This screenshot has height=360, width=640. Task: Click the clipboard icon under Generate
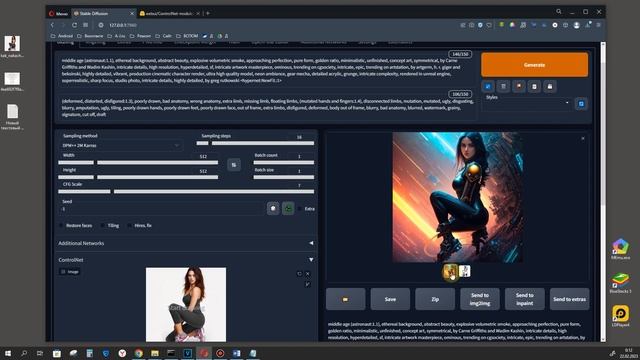point(534,87)
